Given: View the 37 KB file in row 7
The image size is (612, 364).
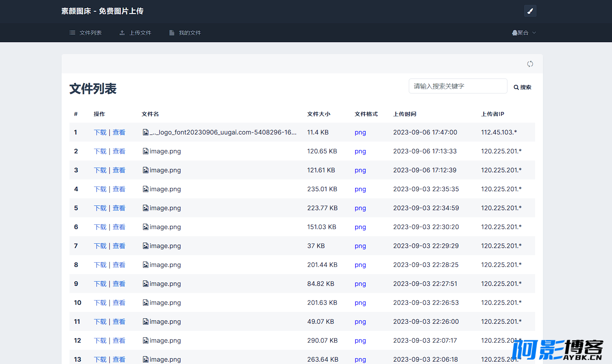Looking at the screenshot, I should [x=119, y=246].
